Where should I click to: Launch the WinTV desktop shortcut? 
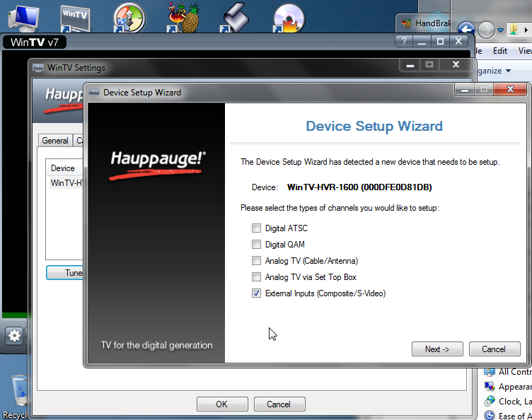(x=75, y=18)
